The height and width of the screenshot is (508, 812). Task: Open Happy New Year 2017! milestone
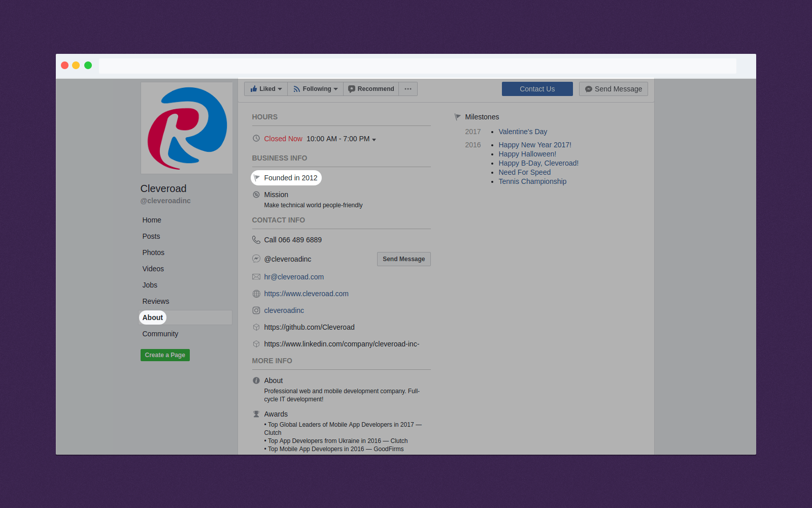tap(535, 145)
